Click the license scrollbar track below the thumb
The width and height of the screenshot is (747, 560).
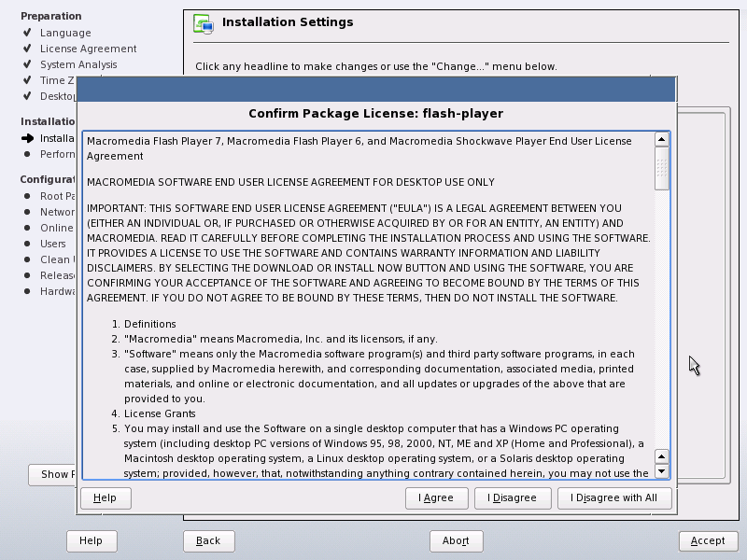[661, 319]
